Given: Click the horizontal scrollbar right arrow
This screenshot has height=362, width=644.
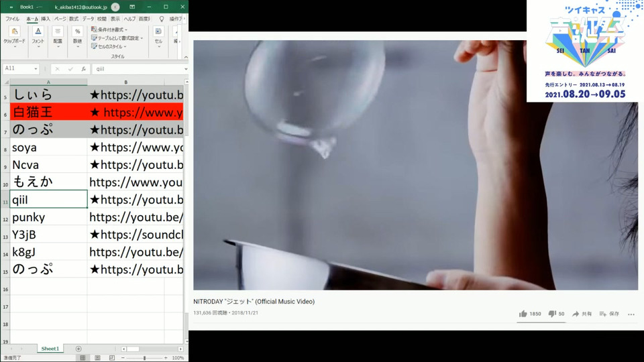Looking at the screenshot, I should point(180,349).
